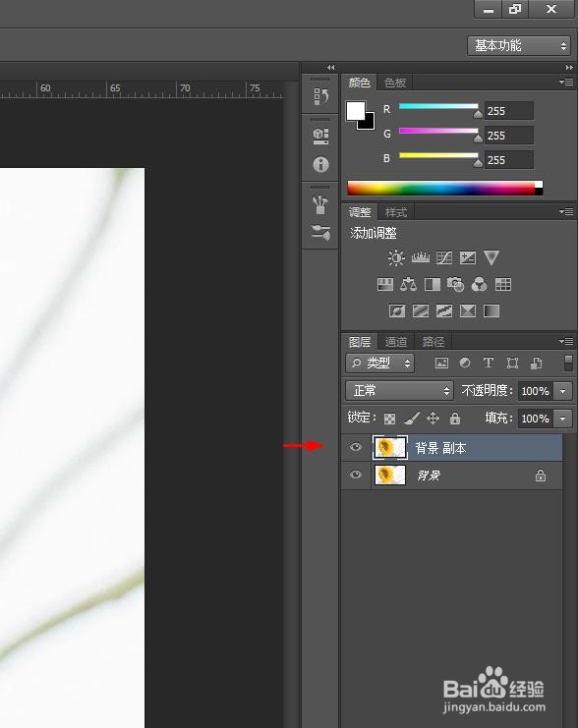Viewport: 578px width, 728px height.
Task: Add a Black & White adjustment
Action: [433, 284]
